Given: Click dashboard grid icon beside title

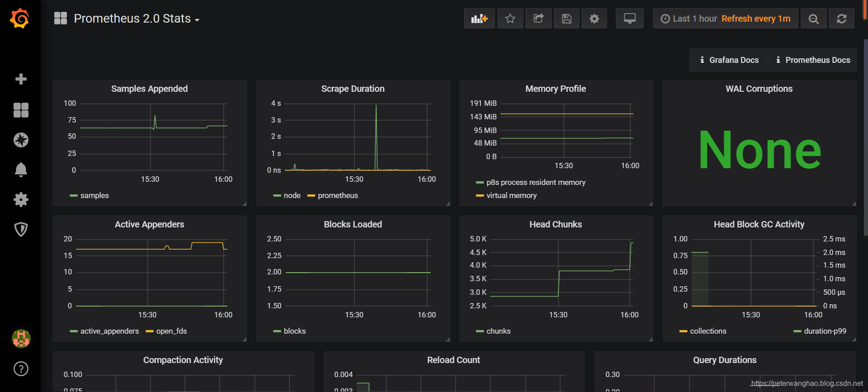Looking at the screenshot, I should [61, 19].
